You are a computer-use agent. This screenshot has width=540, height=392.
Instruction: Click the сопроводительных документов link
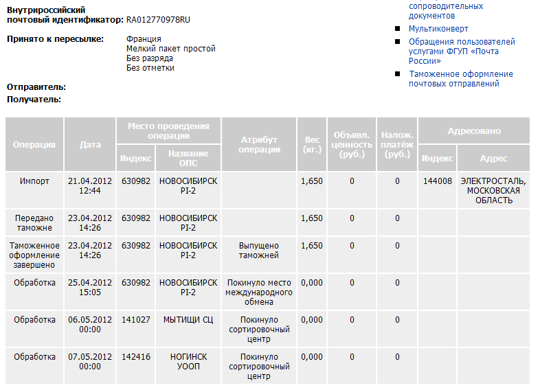445,10
